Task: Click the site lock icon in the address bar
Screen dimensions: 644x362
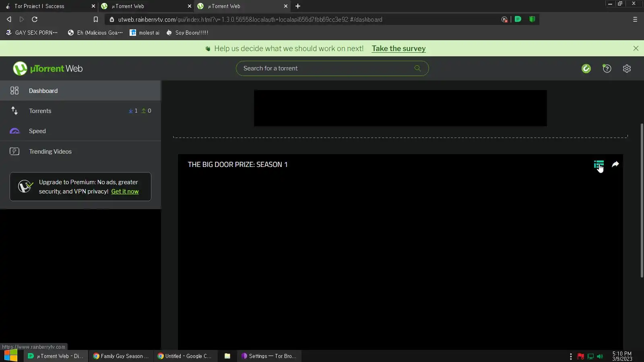Action: pos(112,19)
